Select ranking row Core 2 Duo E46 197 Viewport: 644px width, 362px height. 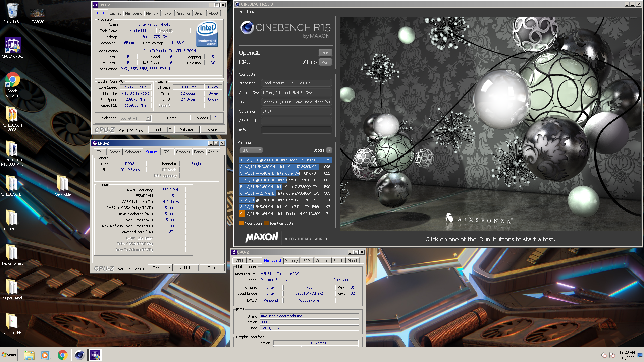tap(285, 207)
